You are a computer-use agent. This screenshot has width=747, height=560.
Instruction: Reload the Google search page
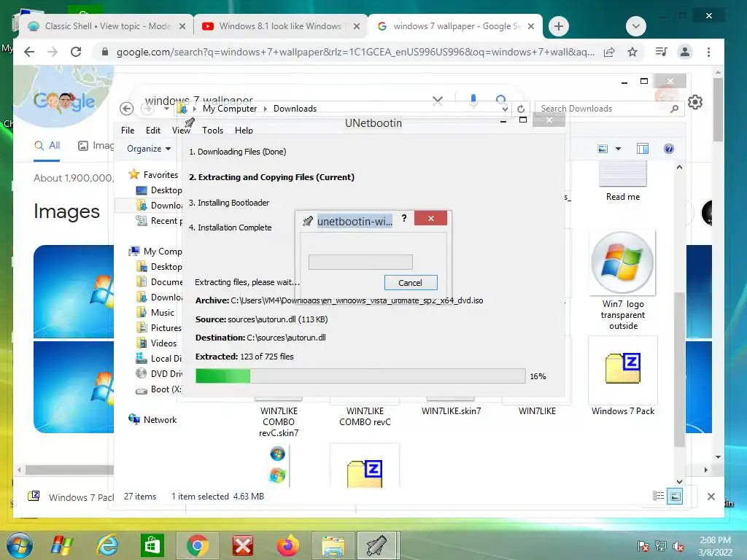[x=76, y=52]
